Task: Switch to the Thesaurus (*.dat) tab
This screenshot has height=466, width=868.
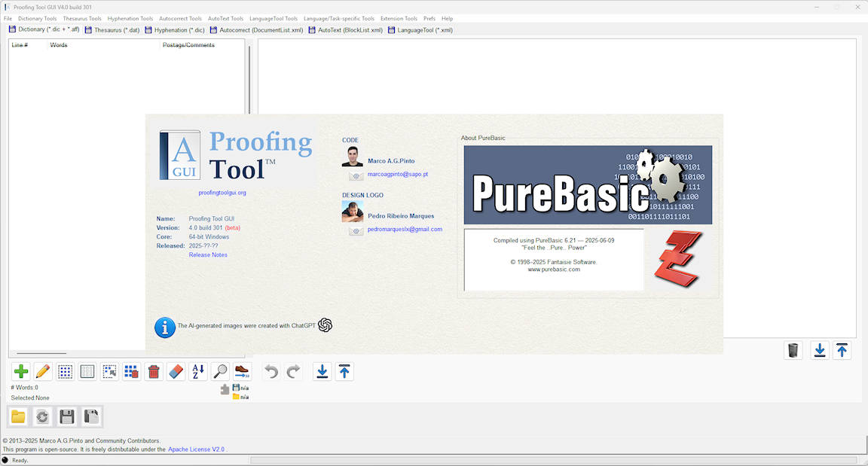Action: point(112,30)
